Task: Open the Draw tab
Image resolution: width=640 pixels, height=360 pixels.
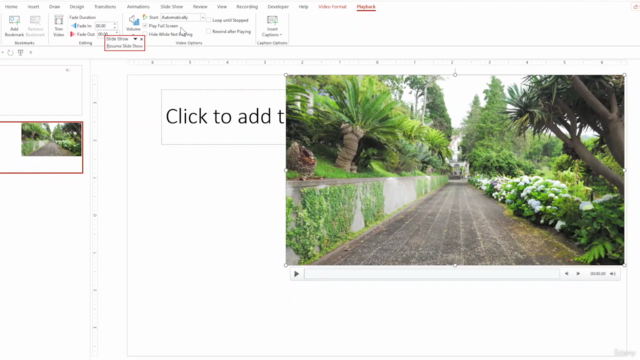Action: 54,7
